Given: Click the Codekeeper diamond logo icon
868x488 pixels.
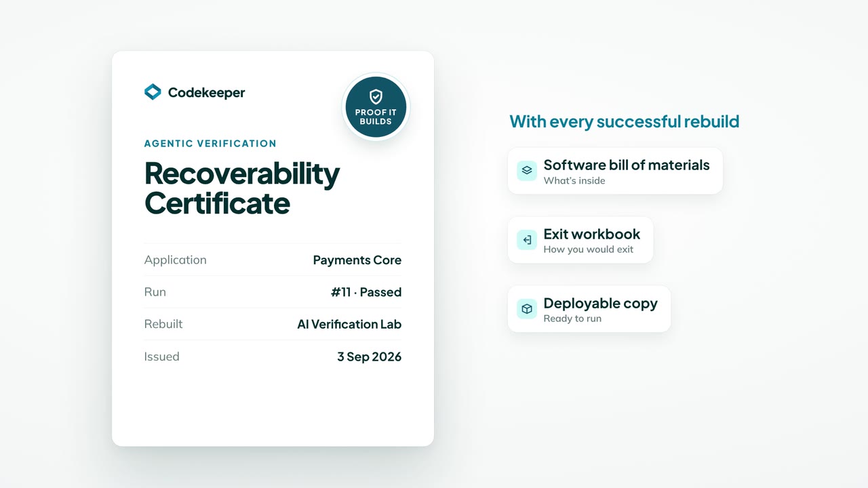Looking at the screenshot, I should point(153,92).
